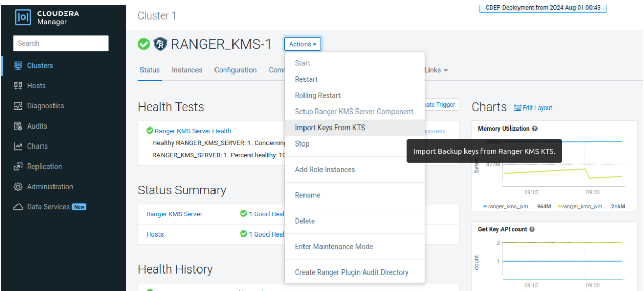The width and height of the screenshot is (644, 291).
Task: Click the Hosts sidebar icon
Action: coord(18,86)
